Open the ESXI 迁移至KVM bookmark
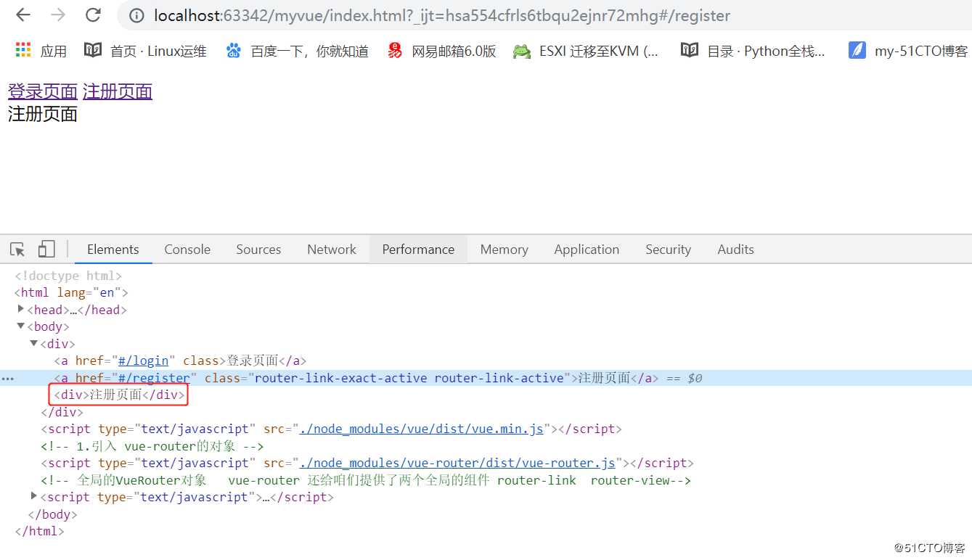972x560 pixels. (x=586, y=51)
